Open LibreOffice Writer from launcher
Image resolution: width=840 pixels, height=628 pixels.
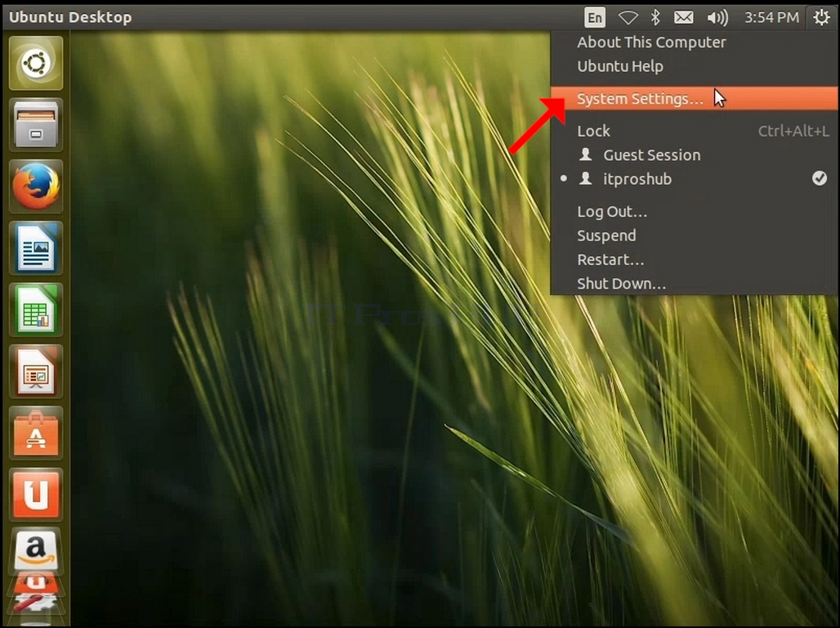click(x=36, y=249)
